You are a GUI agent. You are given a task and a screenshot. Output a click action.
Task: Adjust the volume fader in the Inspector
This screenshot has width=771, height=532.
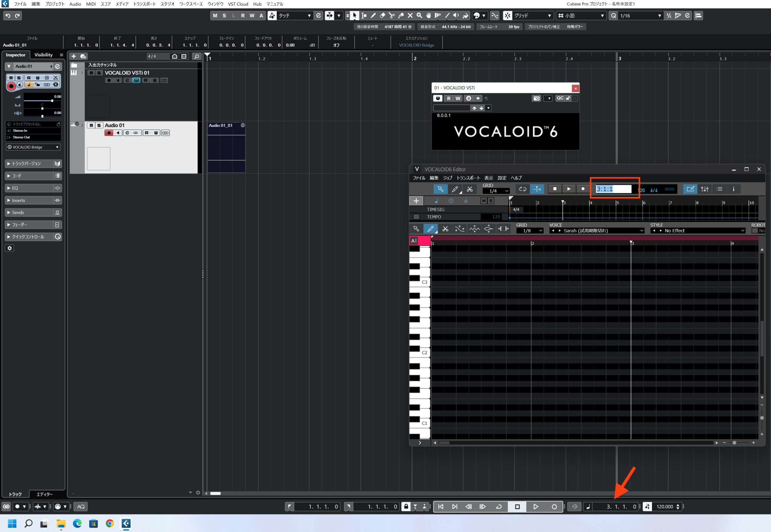(x=53, y=101)
